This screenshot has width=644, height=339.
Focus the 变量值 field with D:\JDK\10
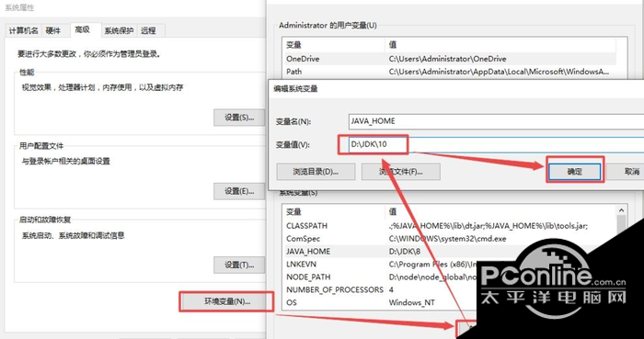(496, 145)
